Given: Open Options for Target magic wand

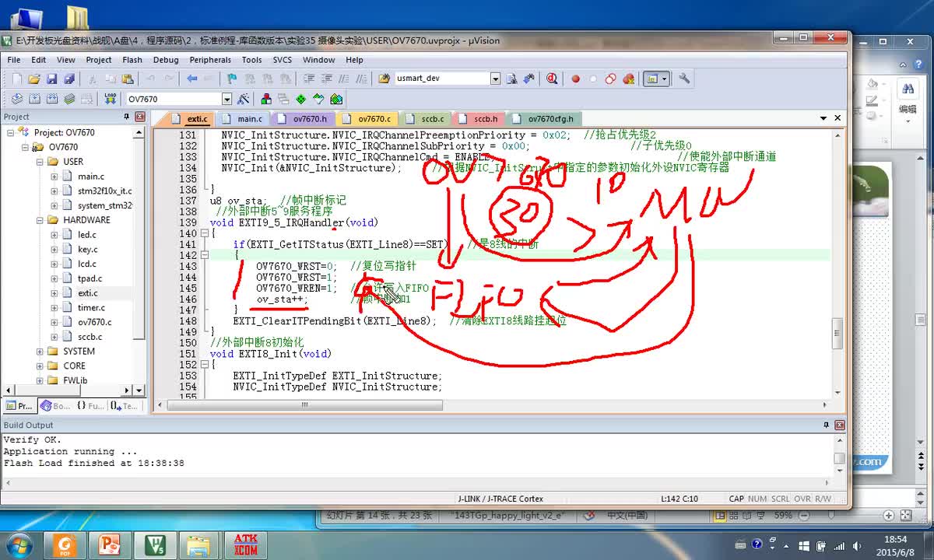Looking at the screenshot, I should tap(244, 99).
